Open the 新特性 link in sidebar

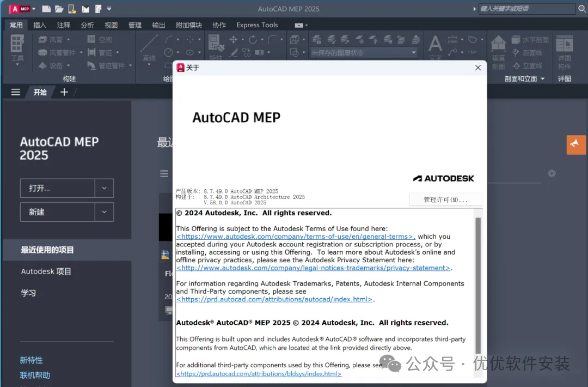click(32, 360)
